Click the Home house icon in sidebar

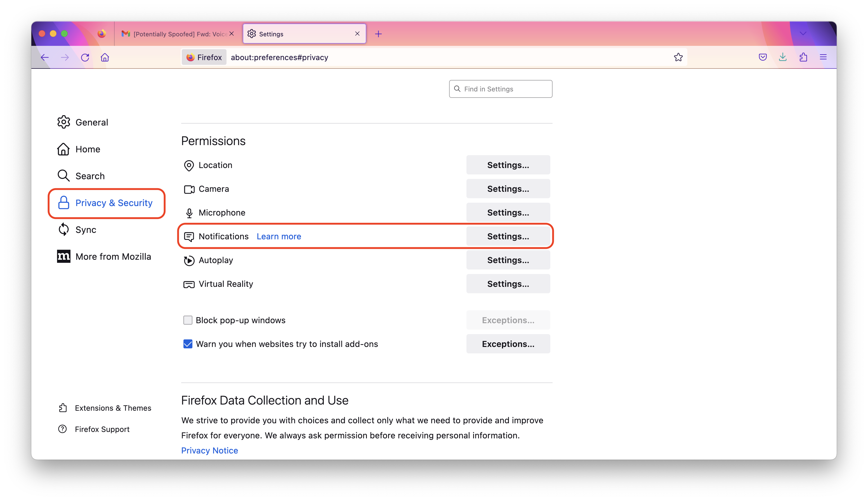63,149
